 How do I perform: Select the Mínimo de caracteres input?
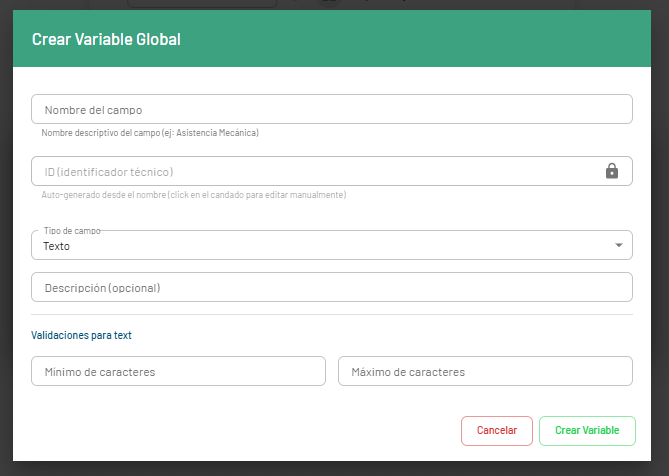point(179,371)
